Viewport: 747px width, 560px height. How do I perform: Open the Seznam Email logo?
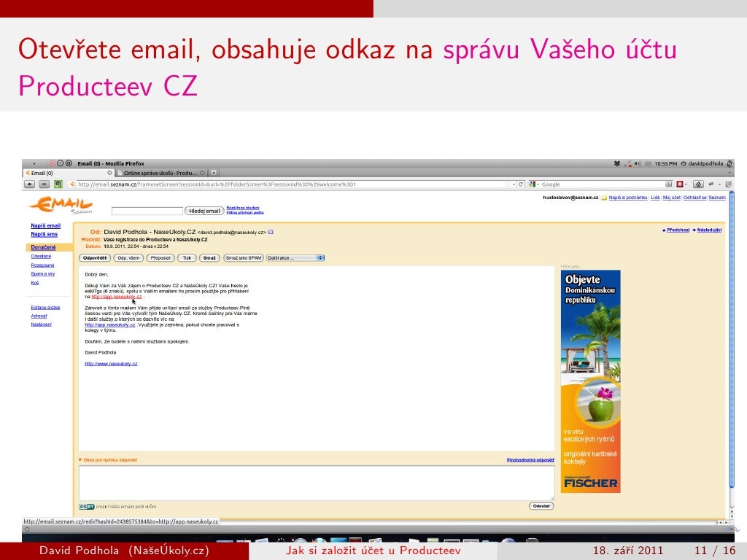pos(61,205)
